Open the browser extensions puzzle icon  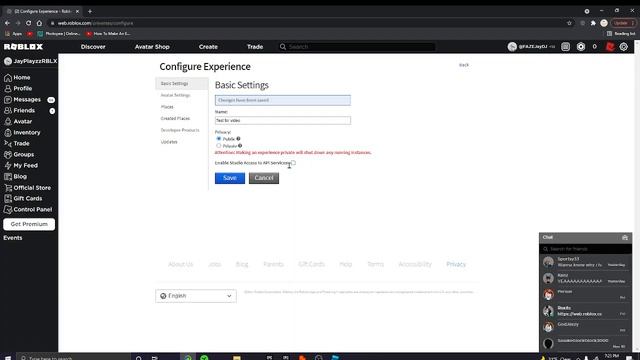point(593,23)
